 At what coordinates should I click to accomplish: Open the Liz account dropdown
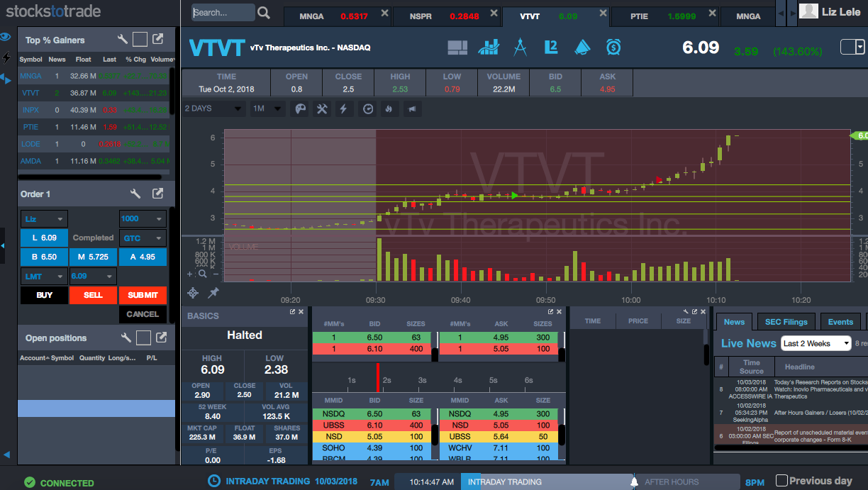[x=44, y=218]
